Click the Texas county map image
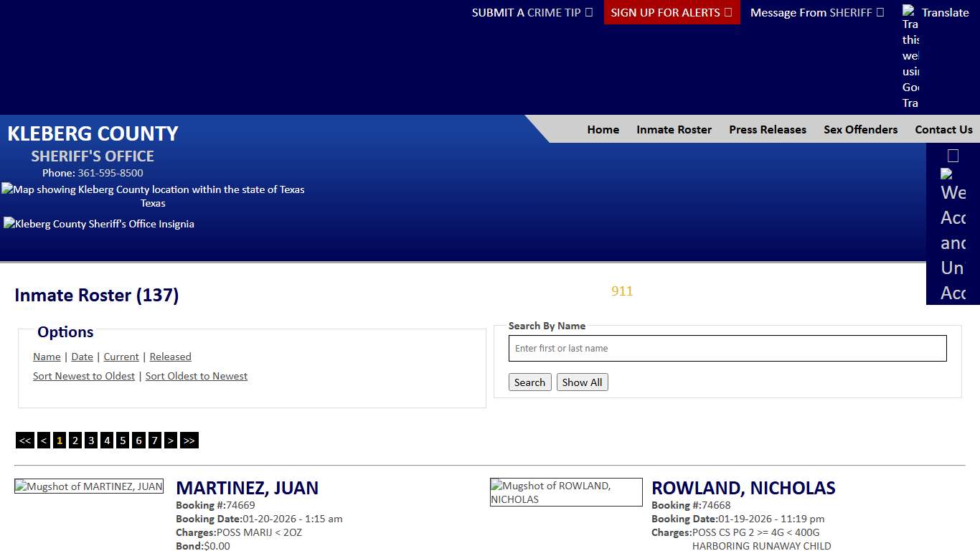 (153, 189)
